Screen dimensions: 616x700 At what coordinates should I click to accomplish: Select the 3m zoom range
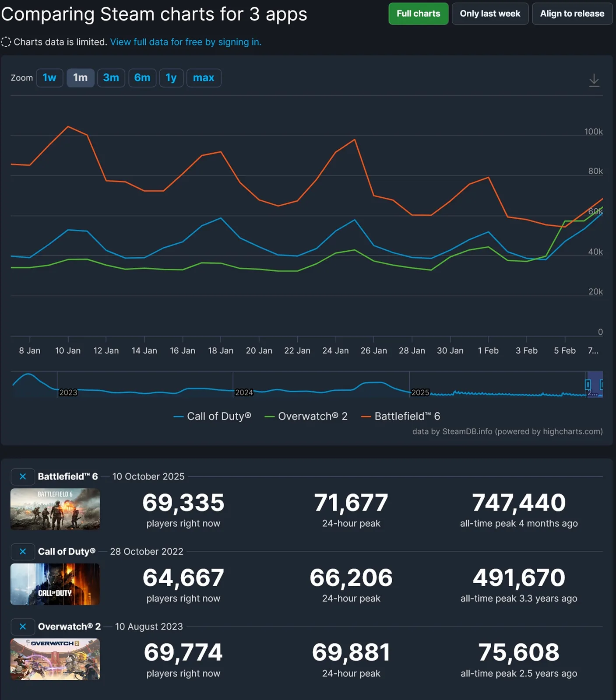click(x=111, y=78)
